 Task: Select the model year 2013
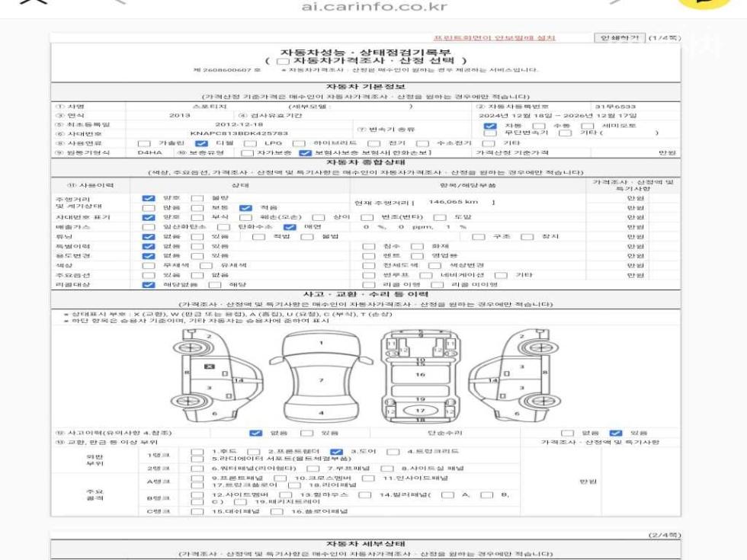pyautogui.click(x=180, y=116)
